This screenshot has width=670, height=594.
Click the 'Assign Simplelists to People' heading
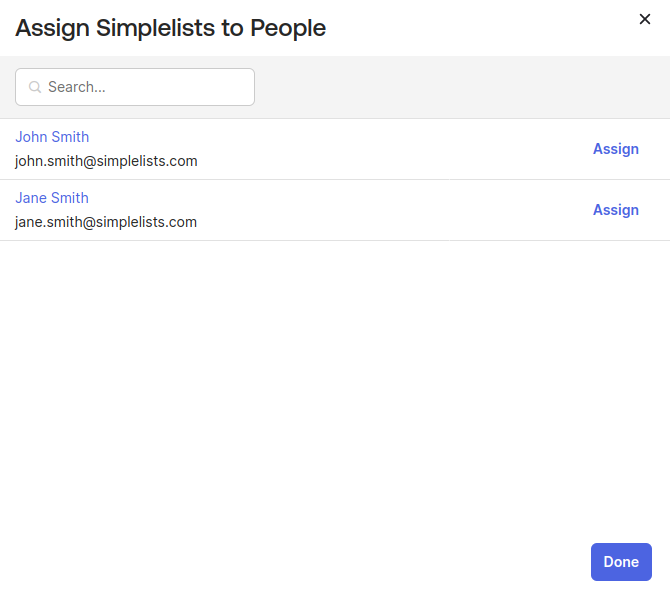click(x=170, y=28)
